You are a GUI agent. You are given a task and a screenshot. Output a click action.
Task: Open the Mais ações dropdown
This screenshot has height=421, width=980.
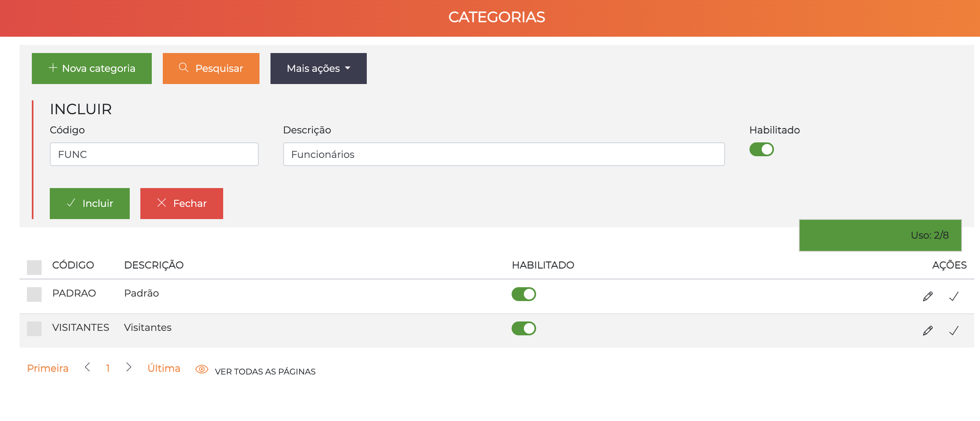pos(318,68)
